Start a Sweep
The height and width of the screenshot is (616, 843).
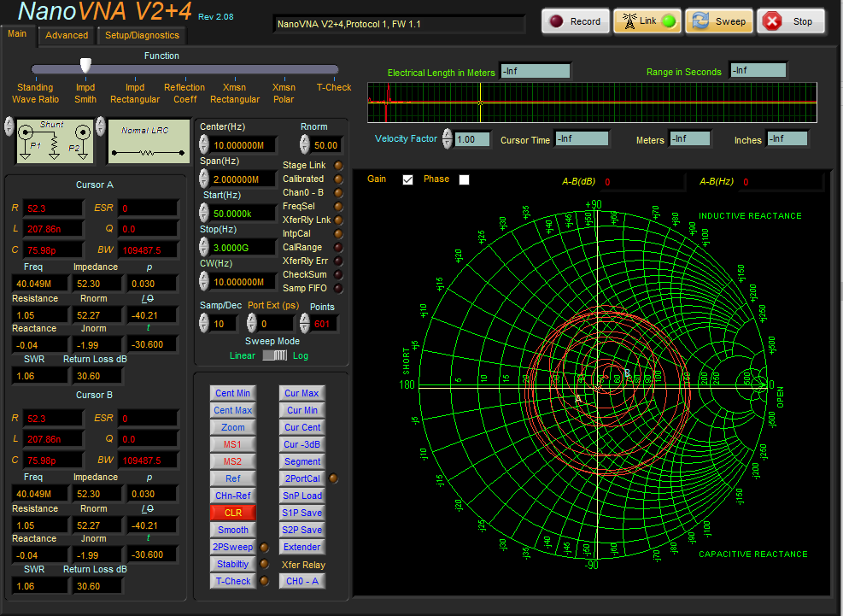click(x=719, y=21)
